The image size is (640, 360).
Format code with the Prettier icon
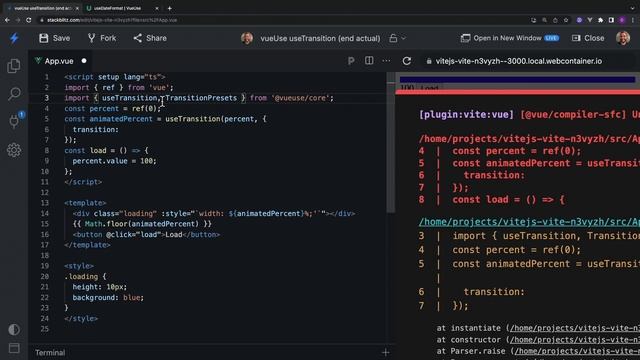pyautogui.click(x=351, y=61)
